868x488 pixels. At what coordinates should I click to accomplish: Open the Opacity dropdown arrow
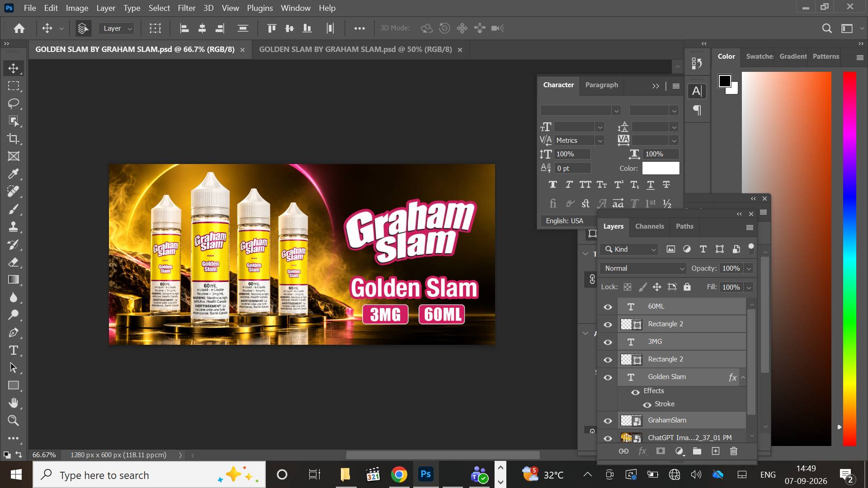pyautogui.click(x=749, y=268)
